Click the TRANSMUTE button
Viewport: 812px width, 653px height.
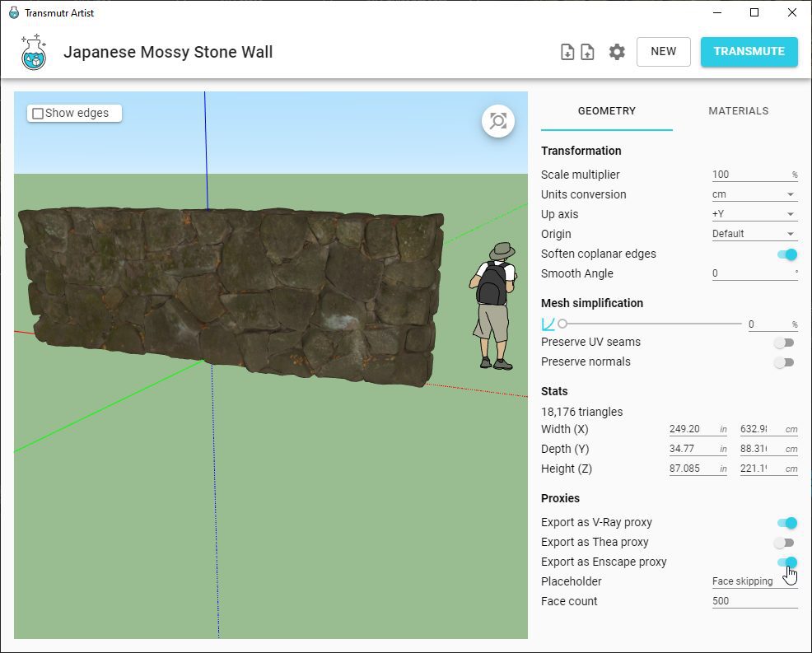(749, 51)
